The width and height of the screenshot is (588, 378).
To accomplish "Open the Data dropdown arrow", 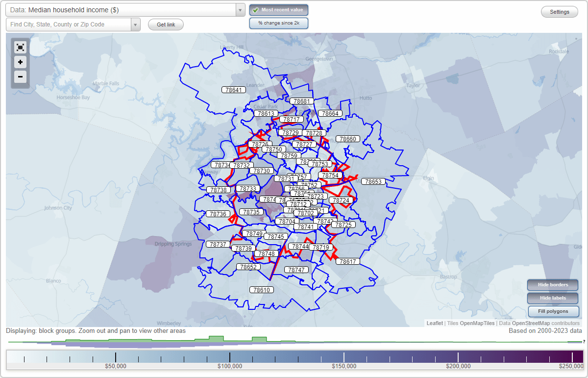I will [x=240, y=10].
